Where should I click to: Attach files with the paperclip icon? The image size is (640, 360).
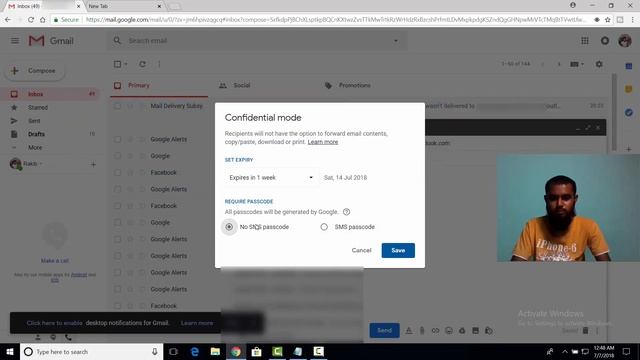click(x=422, y=331)
